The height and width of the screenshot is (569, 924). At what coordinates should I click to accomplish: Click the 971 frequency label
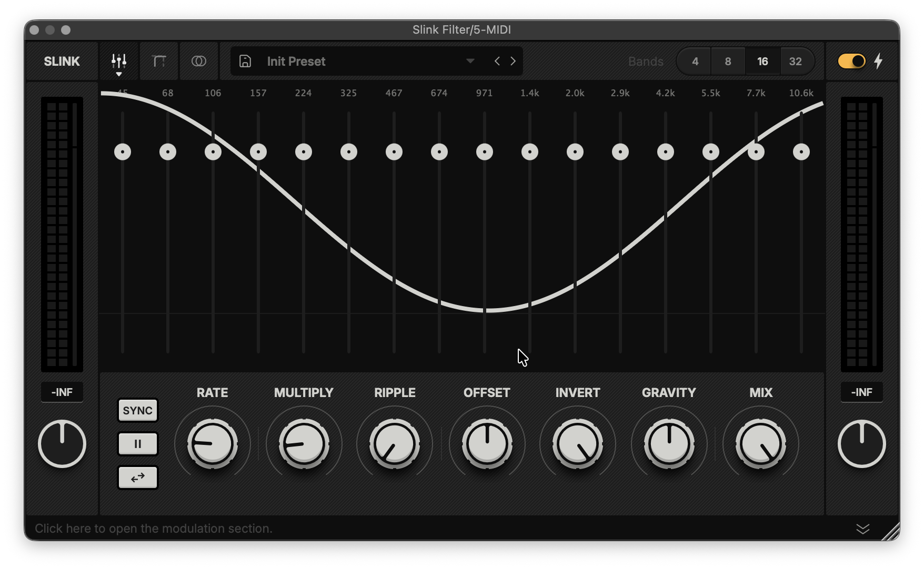pos(484,93)
